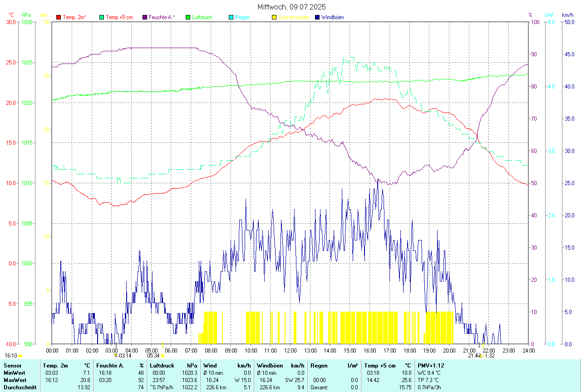The width and height of the screenshot is (581, 392).
Task: Click the Temp +5 cm legend square
Action: pyautogui.click(x=102, y=17)
